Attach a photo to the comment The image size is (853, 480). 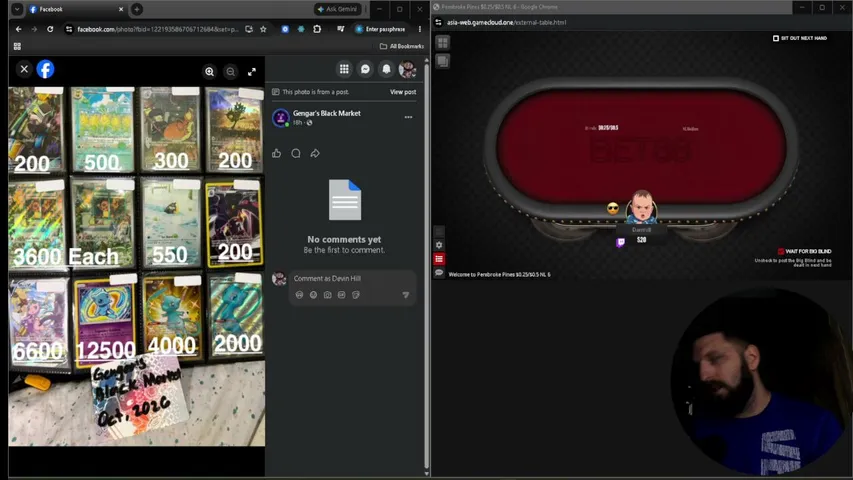[327, 295]
